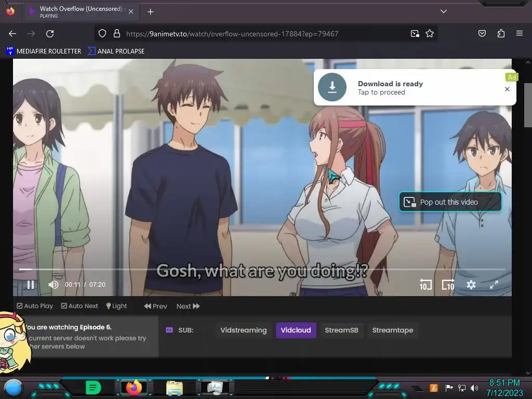This screenshot has width=532, height=399.
Task: Click the green Ad label
Action: point(511,77)
